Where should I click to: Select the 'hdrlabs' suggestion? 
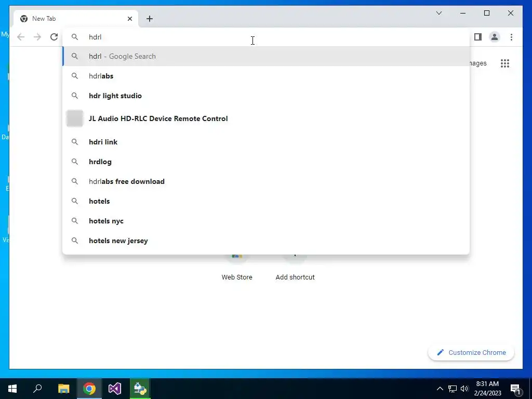(267, 76)
